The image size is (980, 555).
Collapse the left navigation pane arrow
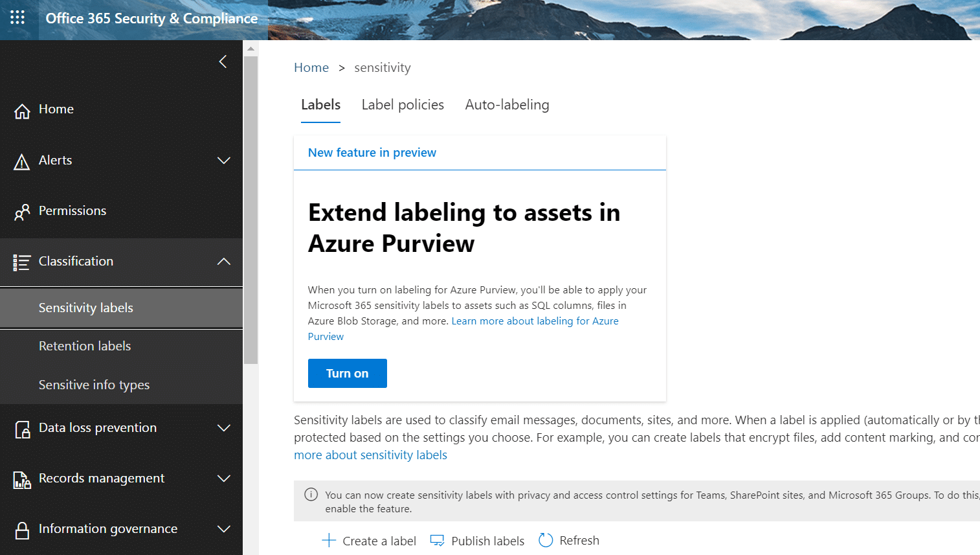223,62
